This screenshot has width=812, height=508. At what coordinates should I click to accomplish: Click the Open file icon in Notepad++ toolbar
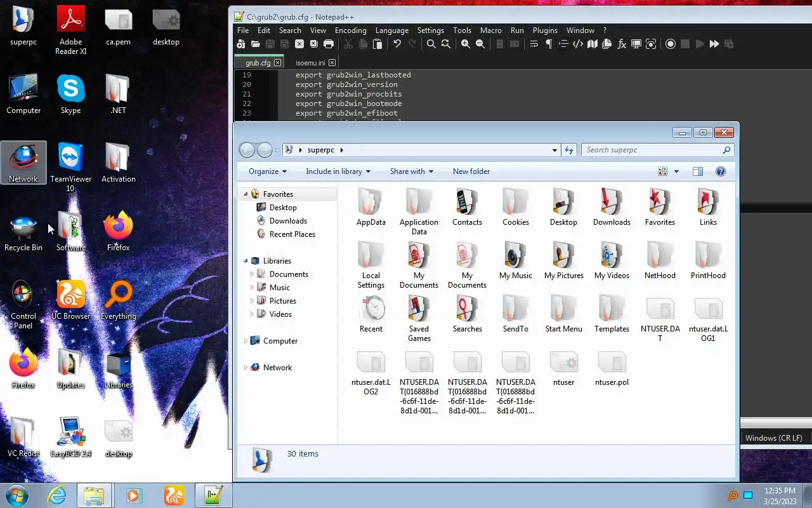click(x=255, y=44)
